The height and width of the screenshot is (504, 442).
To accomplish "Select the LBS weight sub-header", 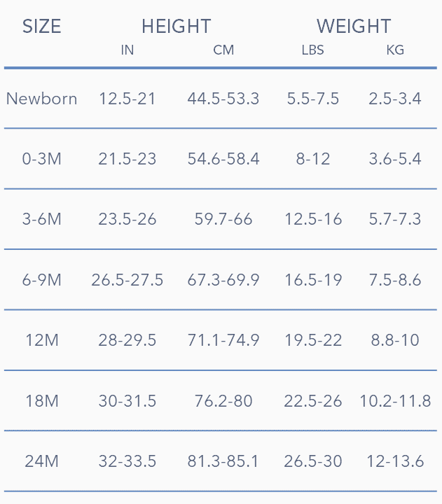I will 312,50.
